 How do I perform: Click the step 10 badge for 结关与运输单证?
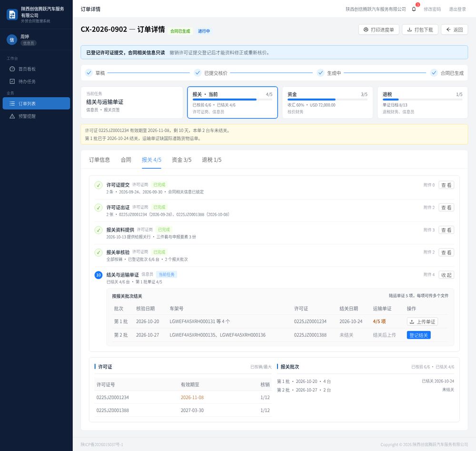[99, 275]
